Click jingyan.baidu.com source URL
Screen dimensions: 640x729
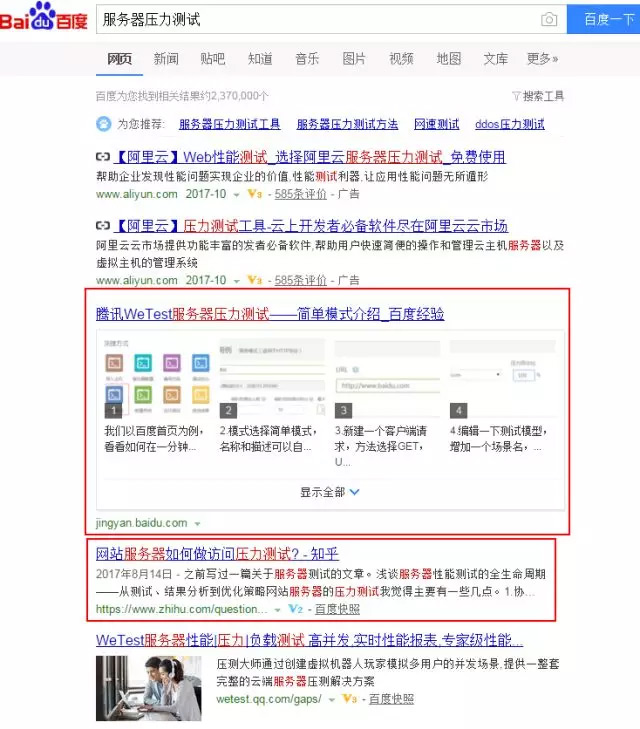click(x=142, y=523)
